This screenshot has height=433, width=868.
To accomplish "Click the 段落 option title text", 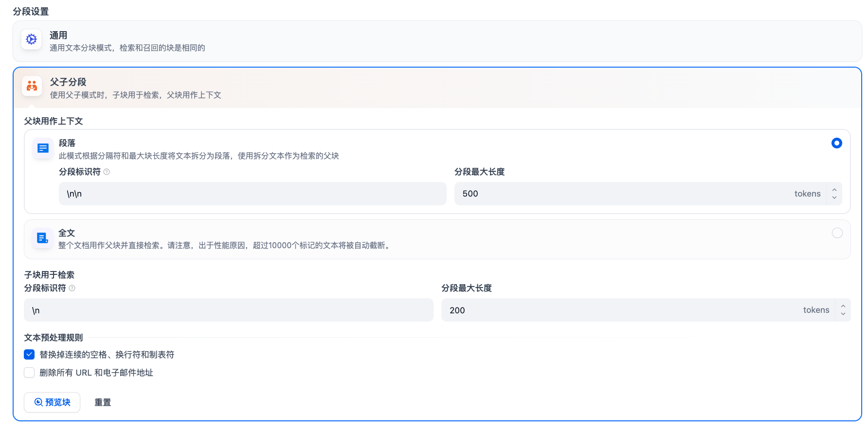I will pyautogui.click(x=67, y=143).
